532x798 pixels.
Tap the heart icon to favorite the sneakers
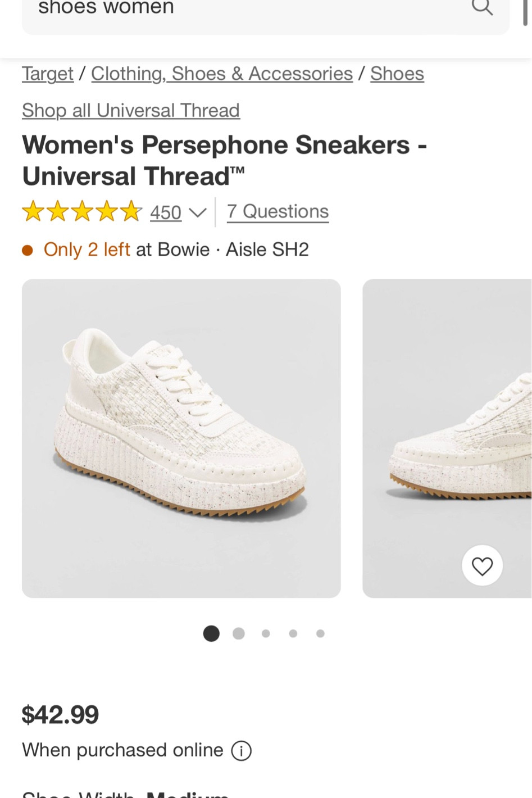pos(482,565)
